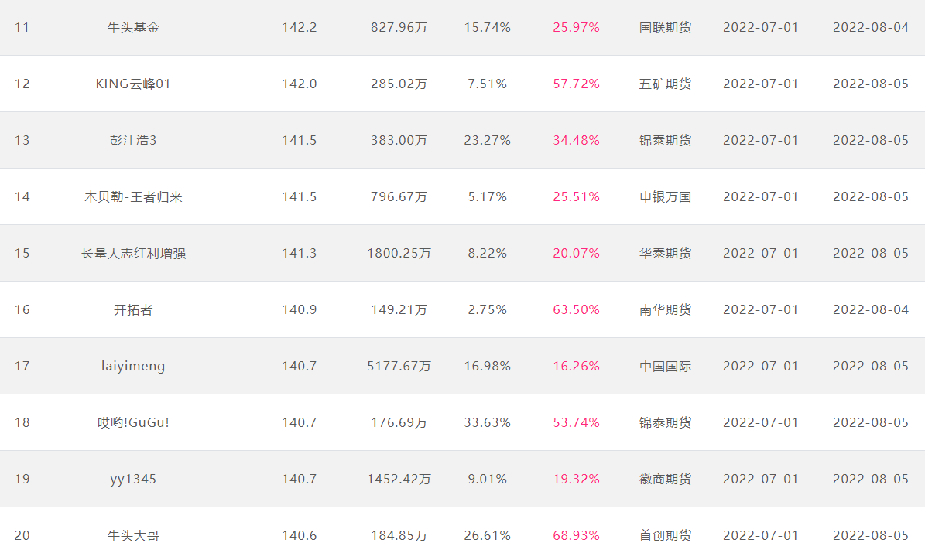Screen dimensions: 925x560
Task: Click the 国联期货 broker name
Action: (x=666, y=27)
